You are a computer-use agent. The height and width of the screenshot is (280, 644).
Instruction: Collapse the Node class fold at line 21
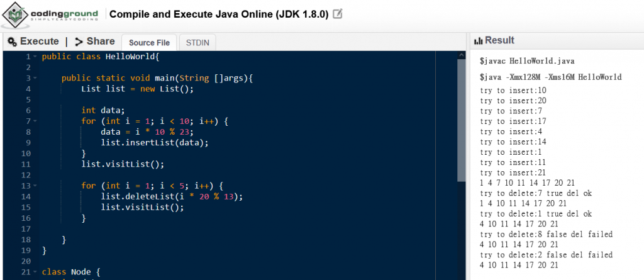tap(35, 272)
